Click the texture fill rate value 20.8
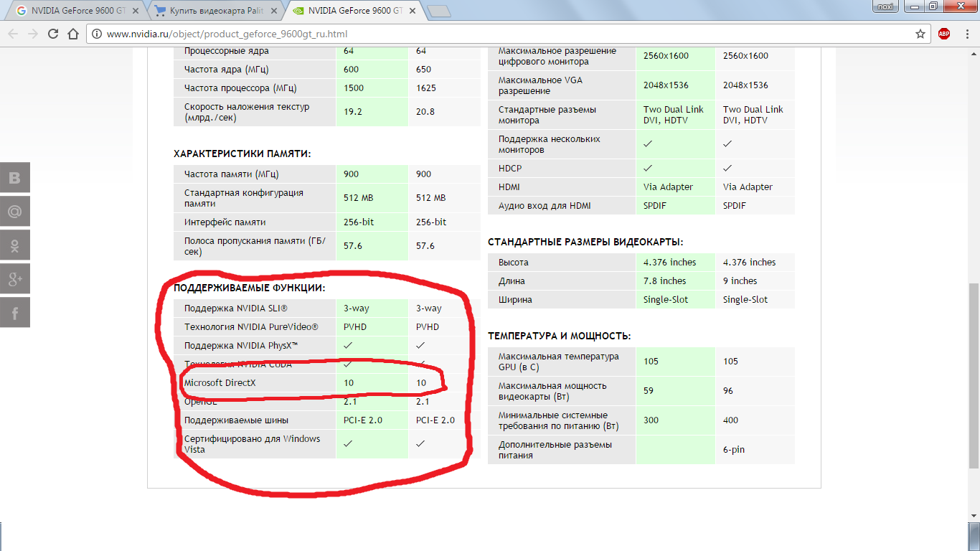This screenshot has height=551, width=980. [425, 112]
